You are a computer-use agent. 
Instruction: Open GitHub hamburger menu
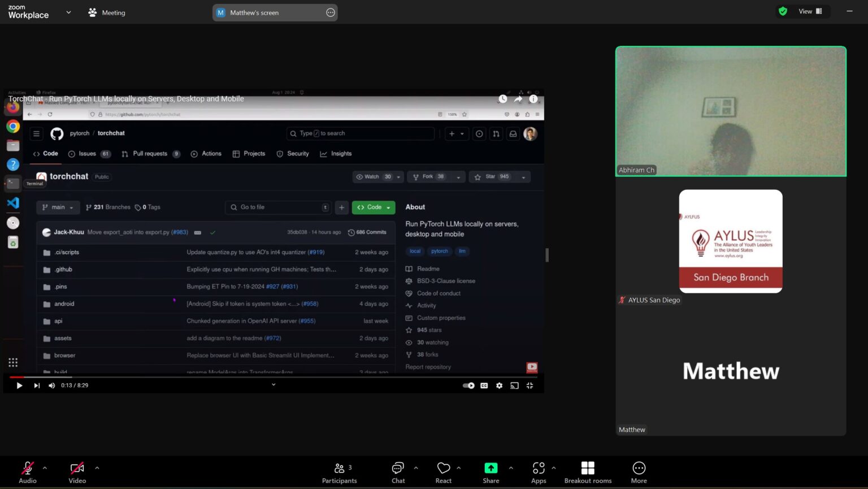click(36, 134)
